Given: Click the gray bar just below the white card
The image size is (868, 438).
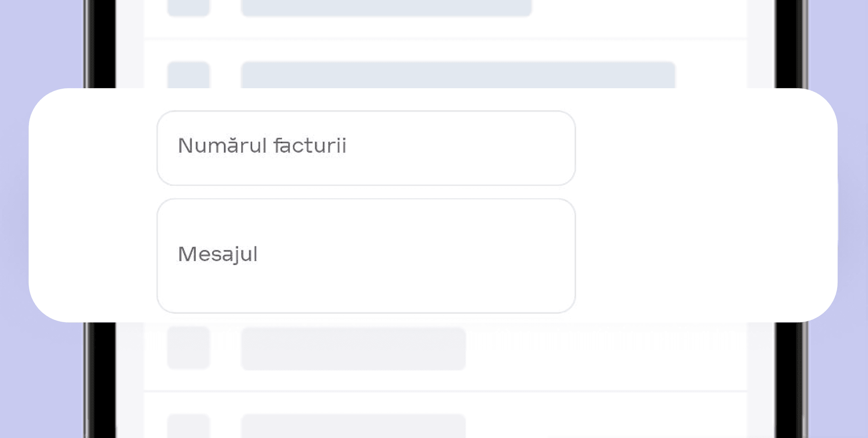Looking at the screenshot, I should [353, 348].
